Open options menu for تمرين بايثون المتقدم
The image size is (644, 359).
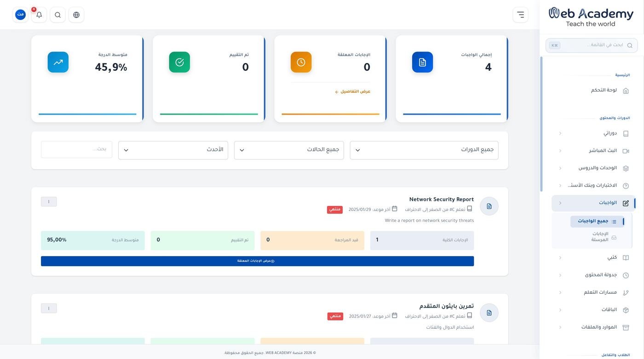49,308
